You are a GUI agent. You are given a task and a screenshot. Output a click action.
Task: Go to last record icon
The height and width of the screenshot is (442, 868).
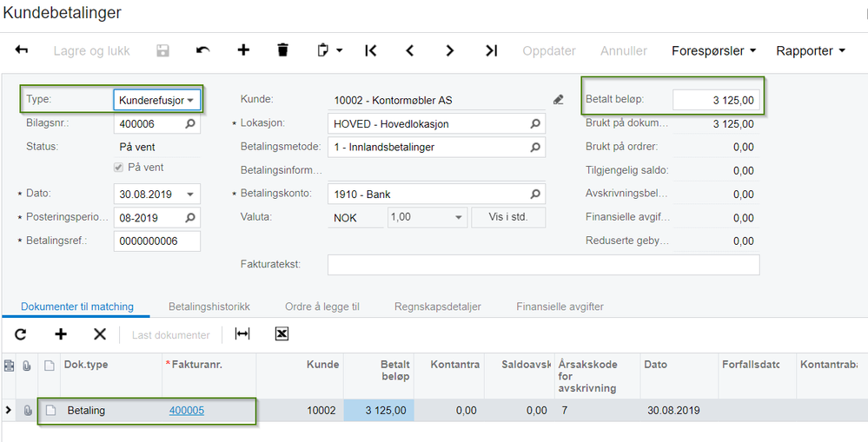click(x=492, y=50)
